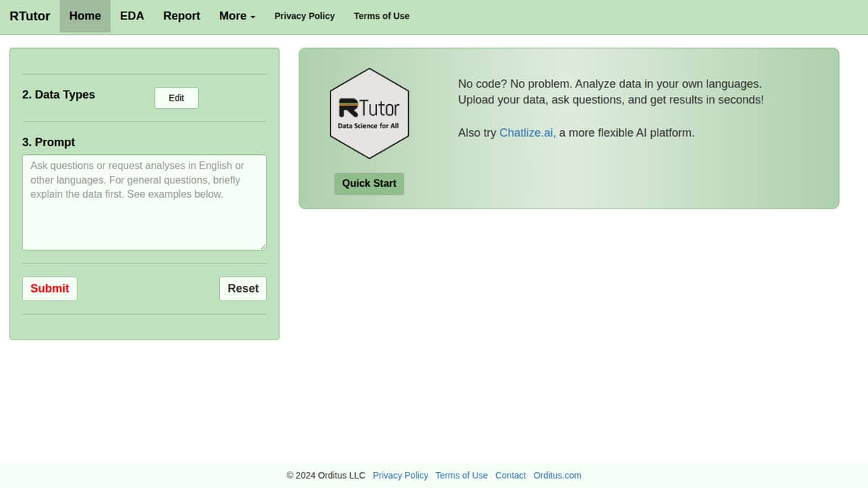Click the '3. Prompt' heading
The width and height of the screenshot is (868, 488).
(48, 143)
